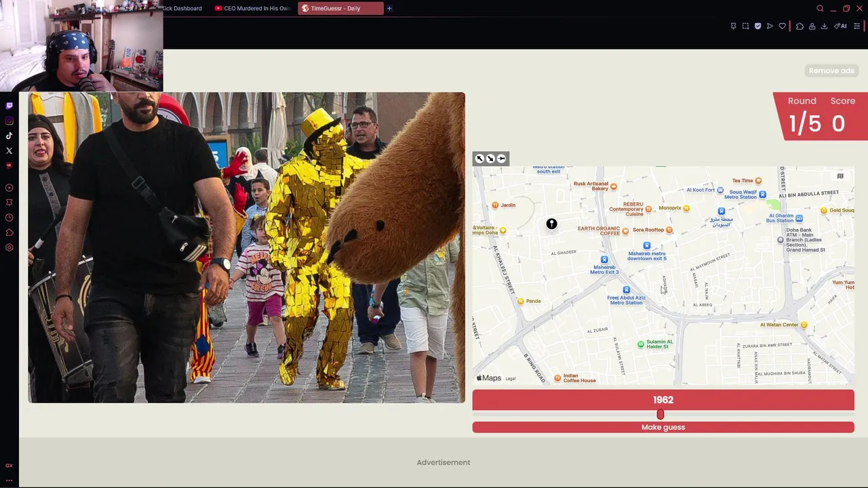Select Sulaman AL Haider St marker
Viewport: 868px width, 488px height.
click(641, 344)
